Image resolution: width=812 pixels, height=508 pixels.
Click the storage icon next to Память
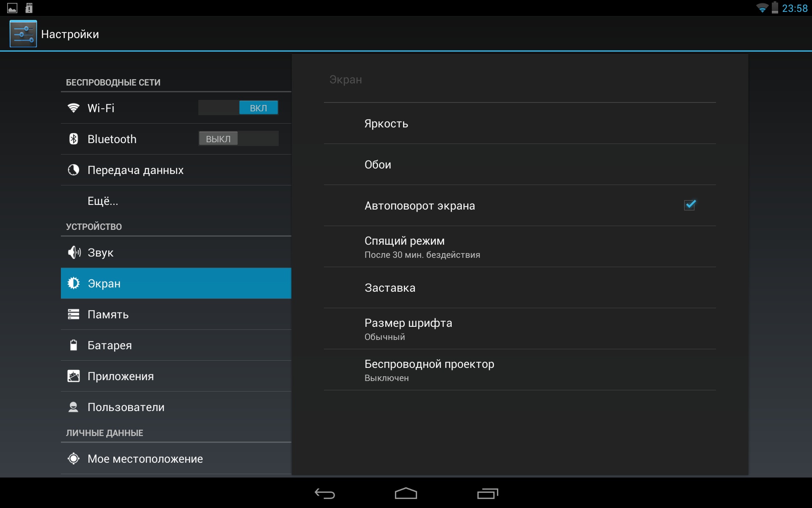click(x=74, y=314)
